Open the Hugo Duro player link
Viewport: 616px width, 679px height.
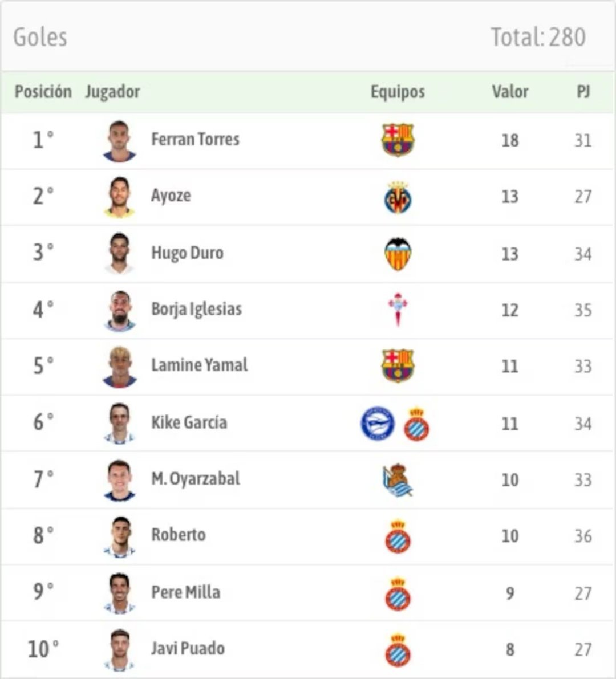pos(187,253)
